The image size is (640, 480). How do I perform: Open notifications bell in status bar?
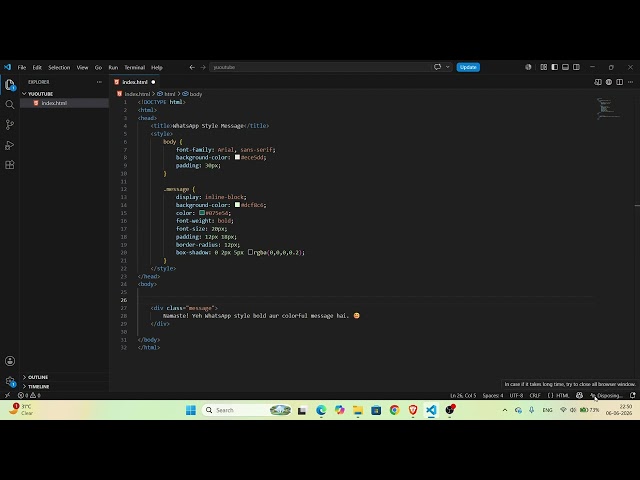coord(633,395)
